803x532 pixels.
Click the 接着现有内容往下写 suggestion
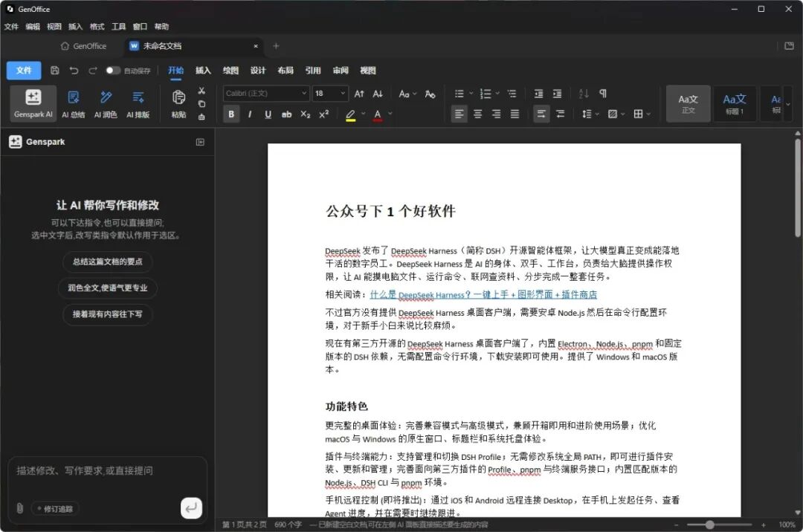108,314
